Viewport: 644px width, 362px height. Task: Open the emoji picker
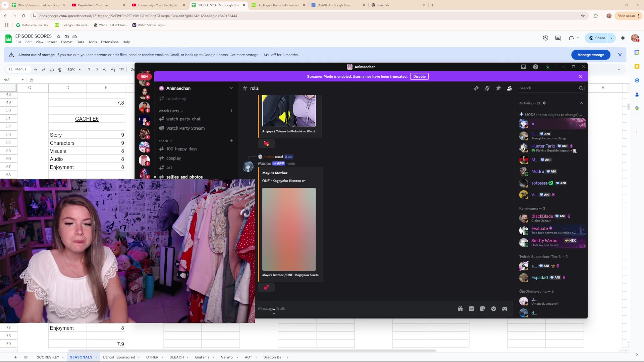[493, 308]
